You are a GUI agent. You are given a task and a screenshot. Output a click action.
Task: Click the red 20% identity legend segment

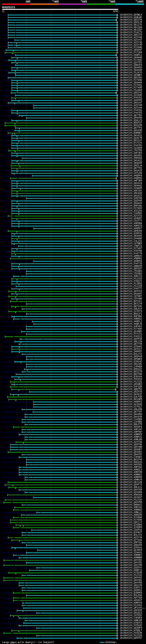(16, 4)
